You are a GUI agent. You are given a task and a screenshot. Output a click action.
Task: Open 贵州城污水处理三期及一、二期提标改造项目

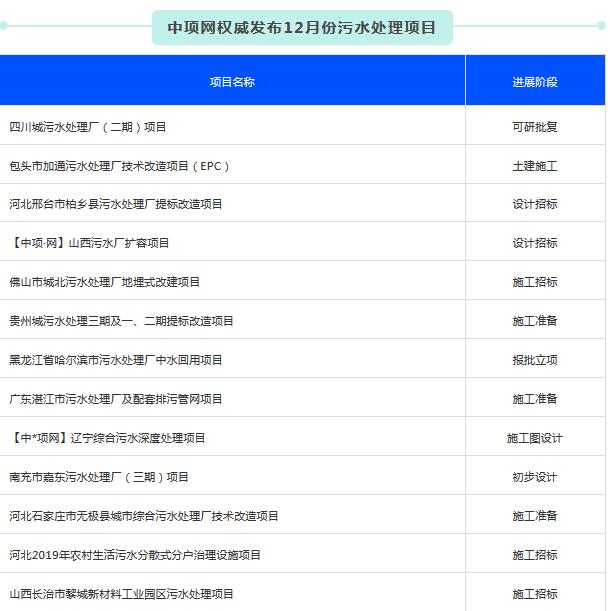pyautogui.click(x=121, y=321)
